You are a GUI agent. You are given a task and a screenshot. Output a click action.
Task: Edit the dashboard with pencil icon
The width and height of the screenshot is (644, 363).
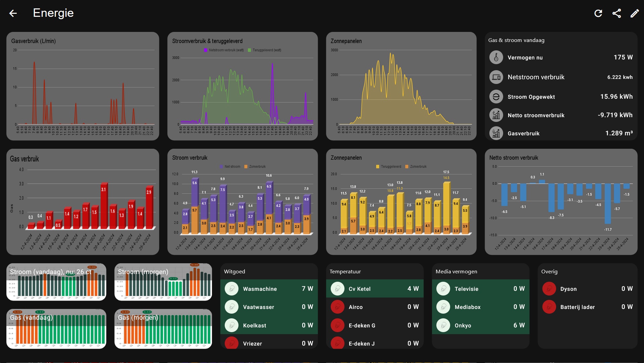click(635, 13)
